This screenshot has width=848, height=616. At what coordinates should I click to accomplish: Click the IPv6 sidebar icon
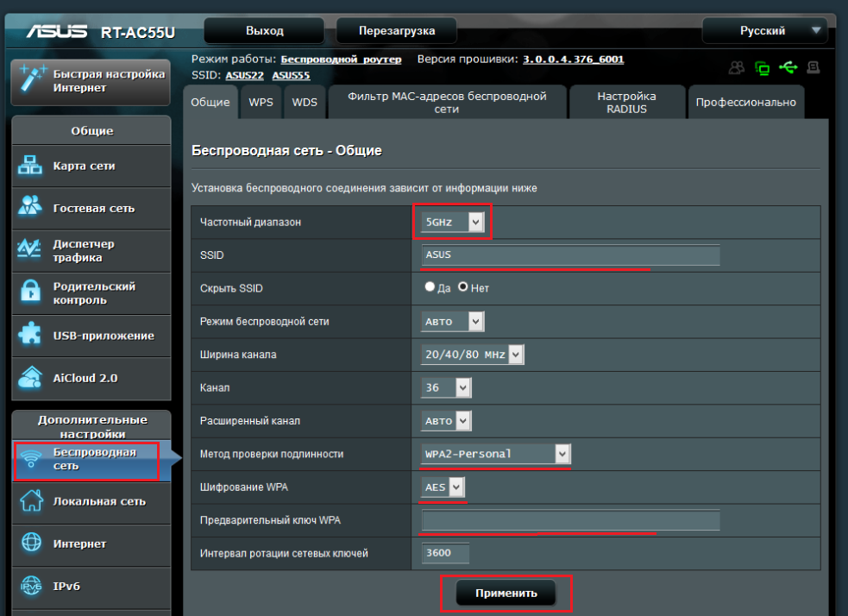coord(31,586)
